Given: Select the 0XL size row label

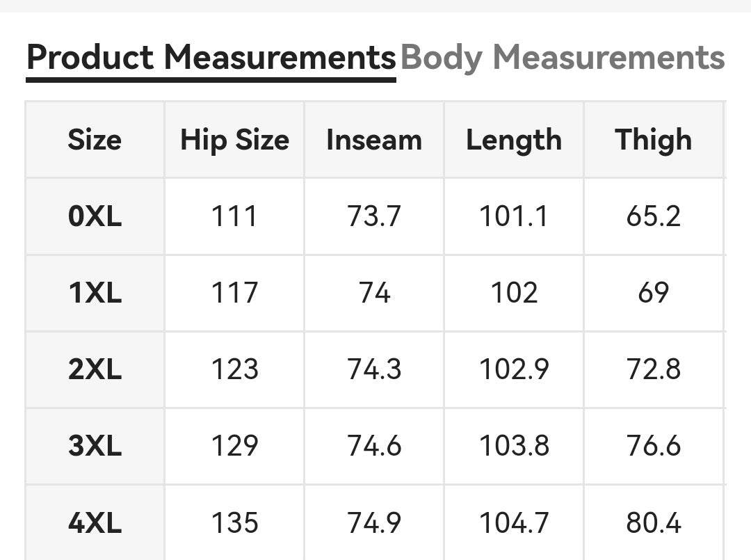Looking at the screenshot, I should 95,216.
